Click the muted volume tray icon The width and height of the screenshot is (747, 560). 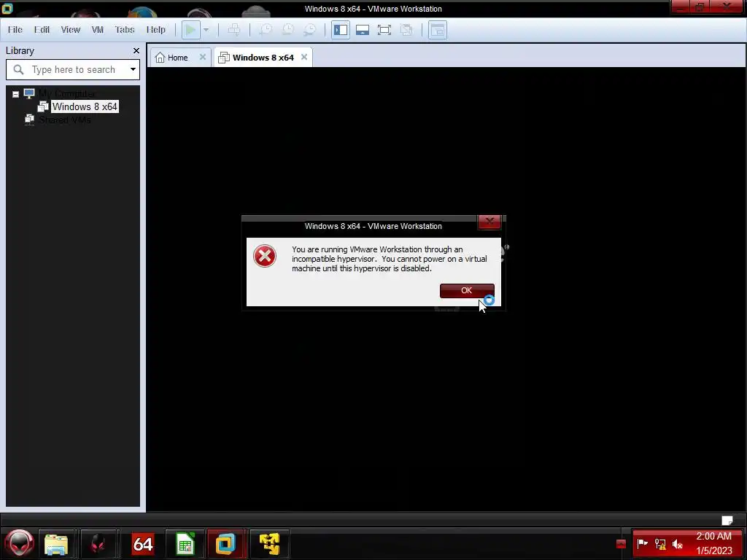[x=678, y=543]
